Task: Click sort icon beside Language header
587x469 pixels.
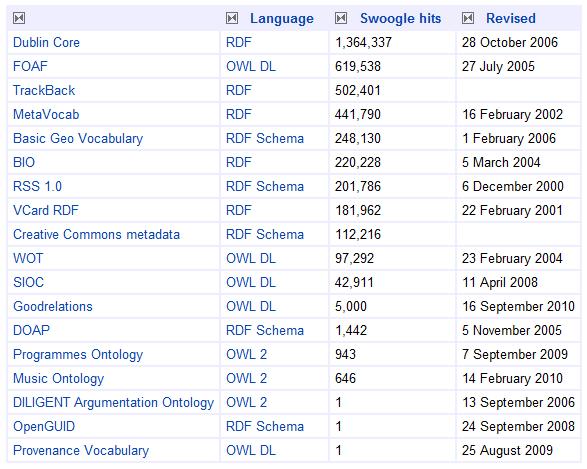Action: [232, 18]
